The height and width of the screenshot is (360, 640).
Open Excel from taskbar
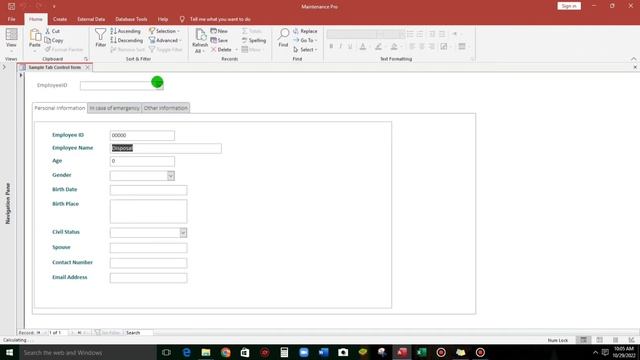tap(422, 352)
